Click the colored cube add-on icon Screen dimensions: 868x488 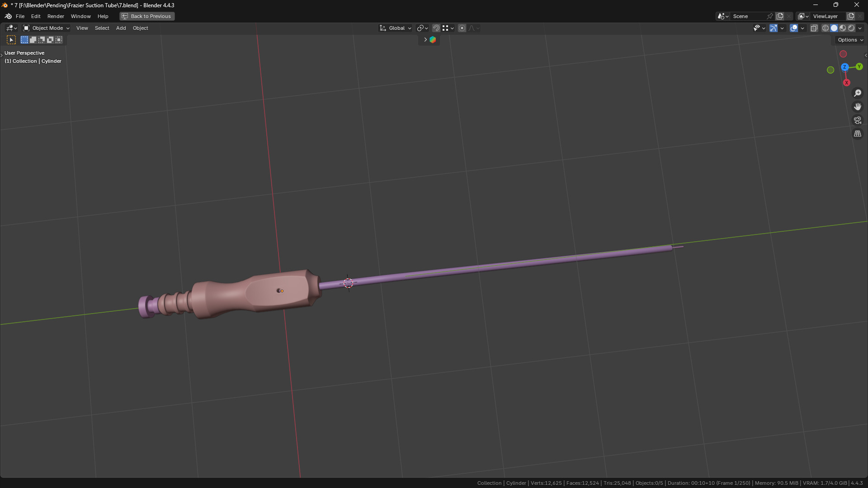point(433,40)
